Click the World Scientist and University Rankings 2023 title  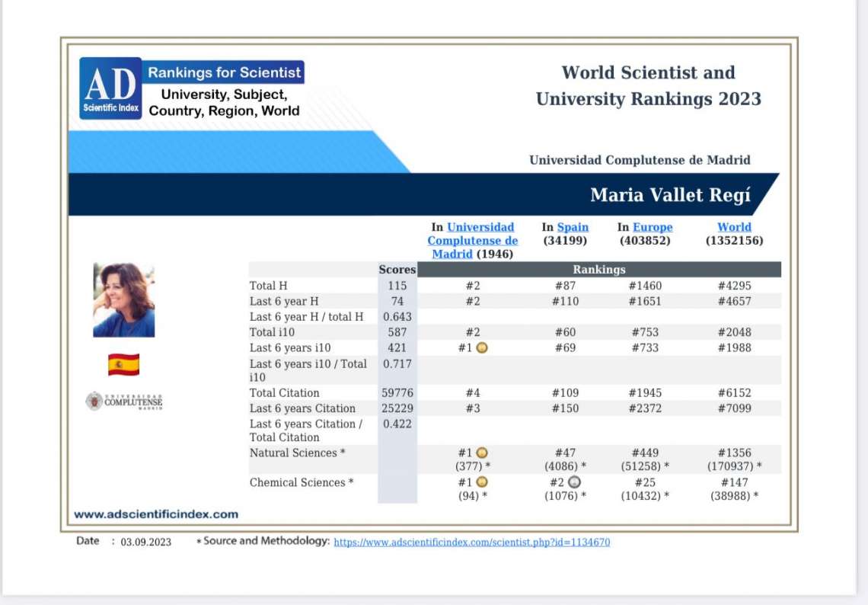[648, 86]
